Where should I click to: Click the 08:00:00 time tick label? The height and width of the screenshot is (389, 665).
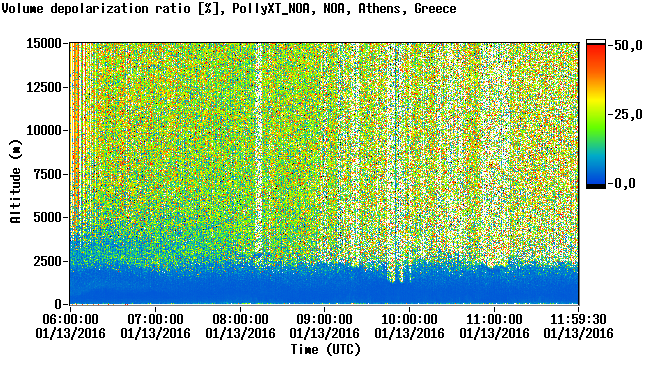click(x=240, y=319)
